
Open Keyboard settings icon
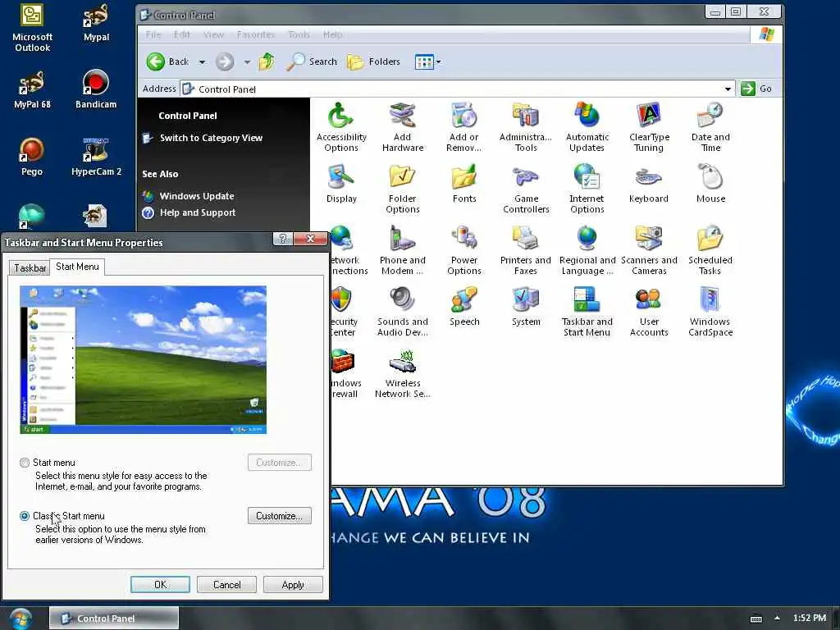coord(649,184)
